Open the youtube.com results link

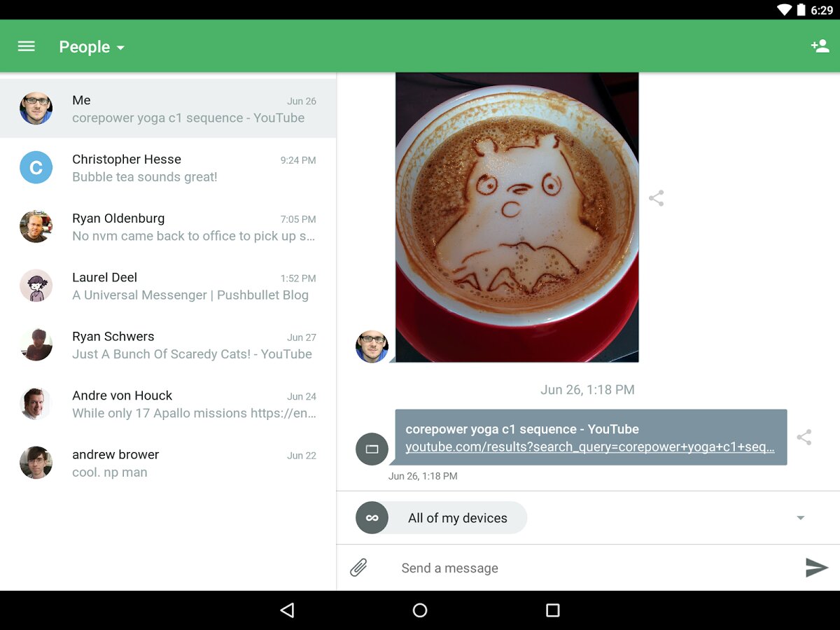pos(590,447)
